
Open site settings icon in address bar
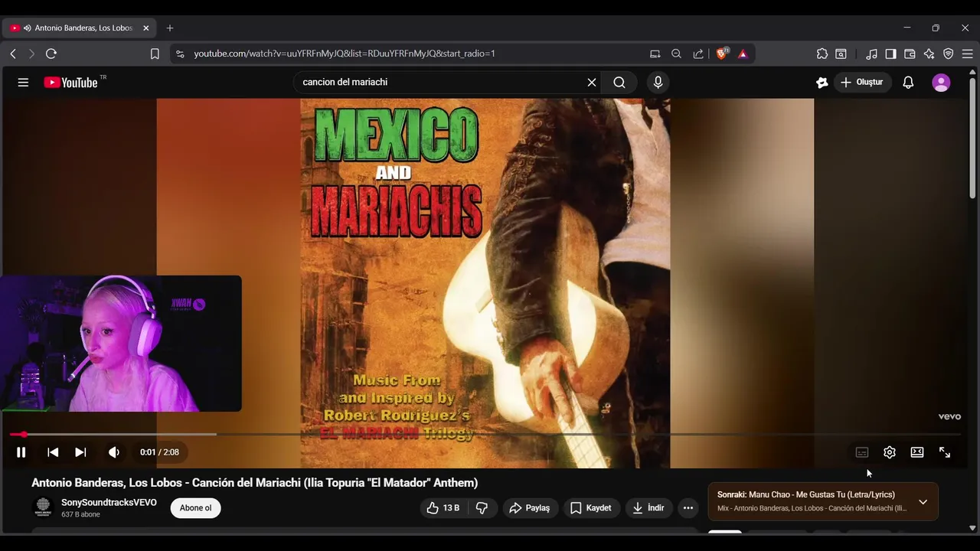click(180, 54)
